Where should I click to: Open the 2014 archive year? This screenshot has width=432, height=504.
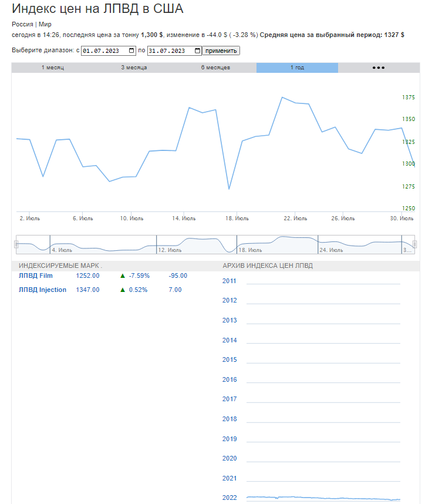pos(230,340)
